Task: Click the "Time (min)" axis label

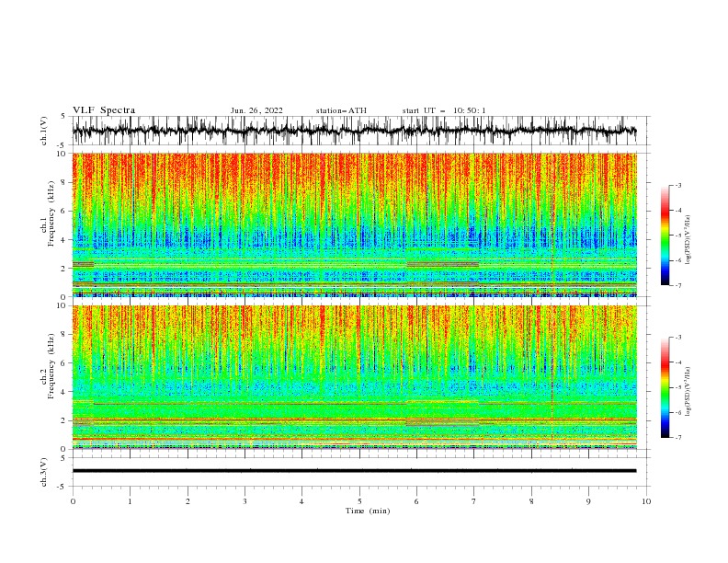Action: point(368,511)
